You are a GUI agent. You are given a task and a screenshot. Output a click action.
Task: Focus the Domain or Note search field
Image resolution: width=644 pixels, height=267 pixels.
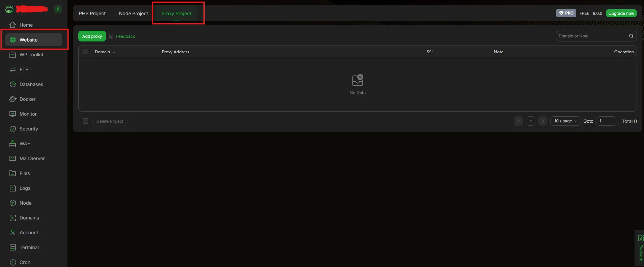pyautogui.click(x=592, y=36)
